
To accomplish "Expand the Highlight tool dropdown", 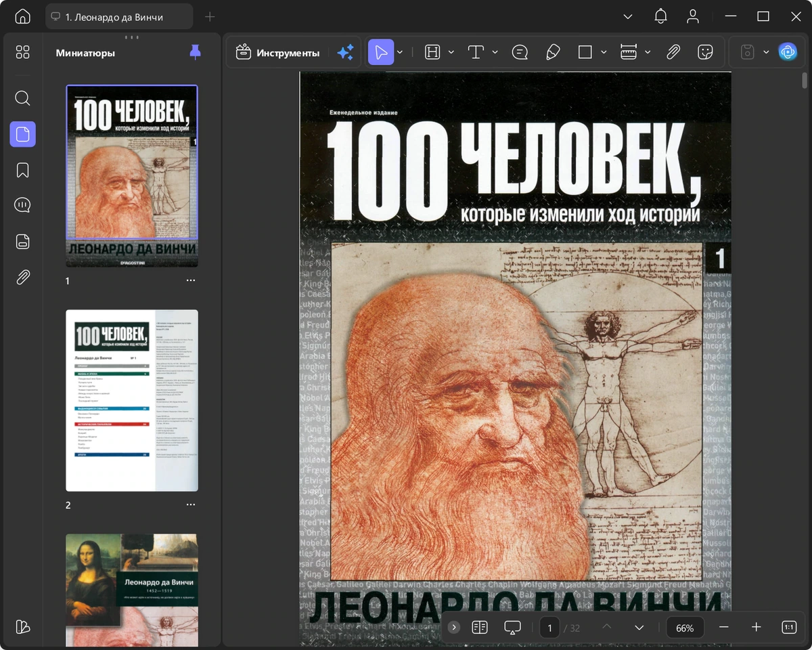I will (x=451, y=52).
